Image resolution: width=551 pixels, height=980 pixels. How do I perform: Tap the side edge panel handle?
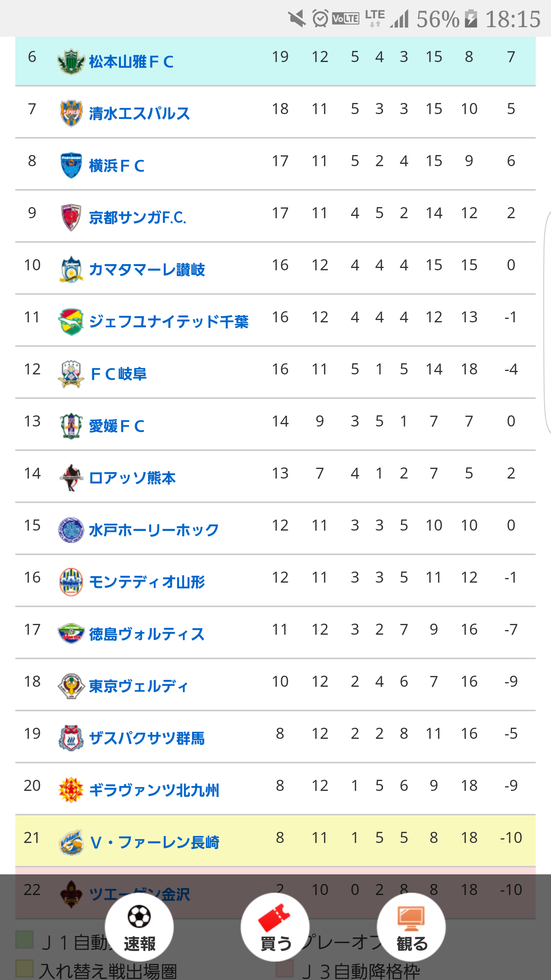547,322
